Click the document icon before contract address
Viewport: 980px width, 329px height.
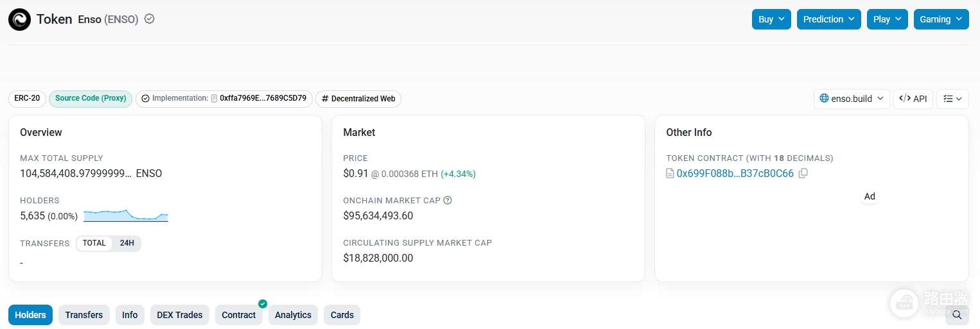670,174
